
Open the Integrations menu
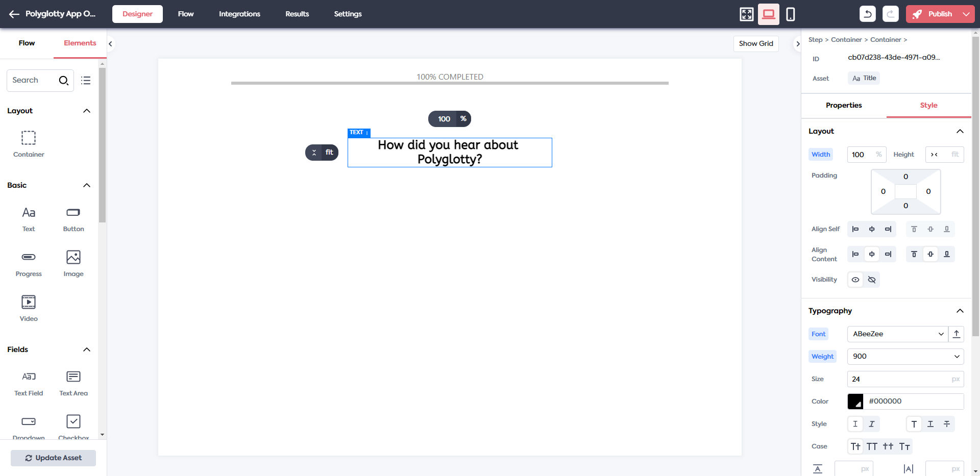pos(239,14)
